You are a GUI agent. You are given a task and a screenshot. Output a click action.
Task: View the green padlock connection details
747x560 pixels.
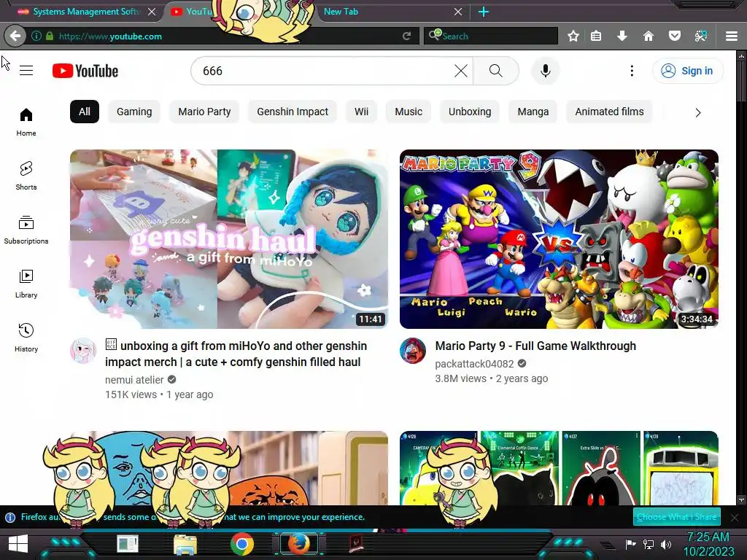point(50,36)
